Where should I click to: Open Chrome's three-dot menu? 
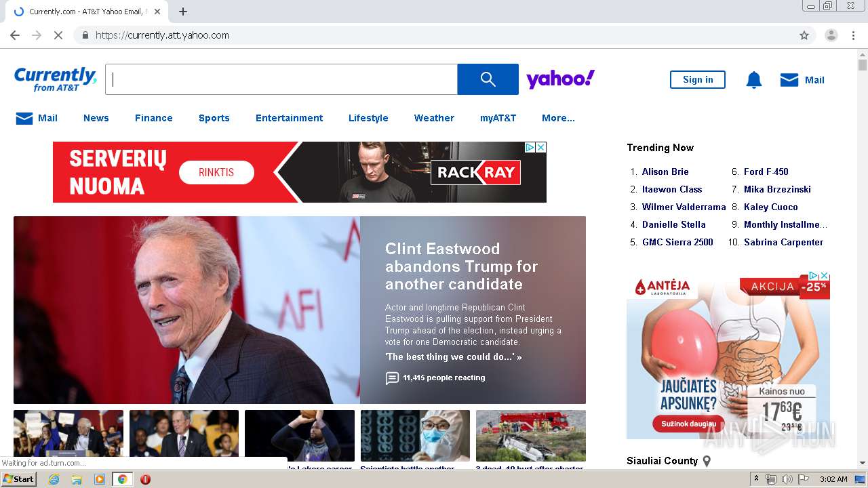click(853, 35)
